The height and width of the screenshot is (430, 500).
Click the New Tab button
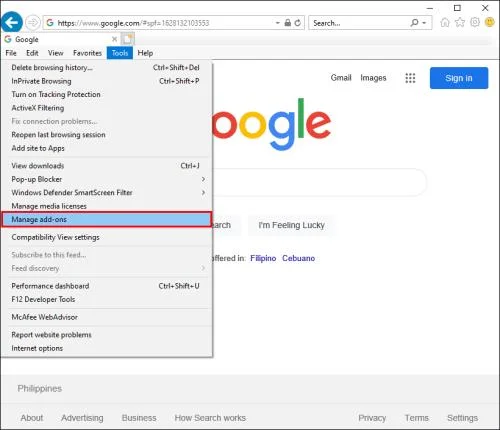pos(128,39)
